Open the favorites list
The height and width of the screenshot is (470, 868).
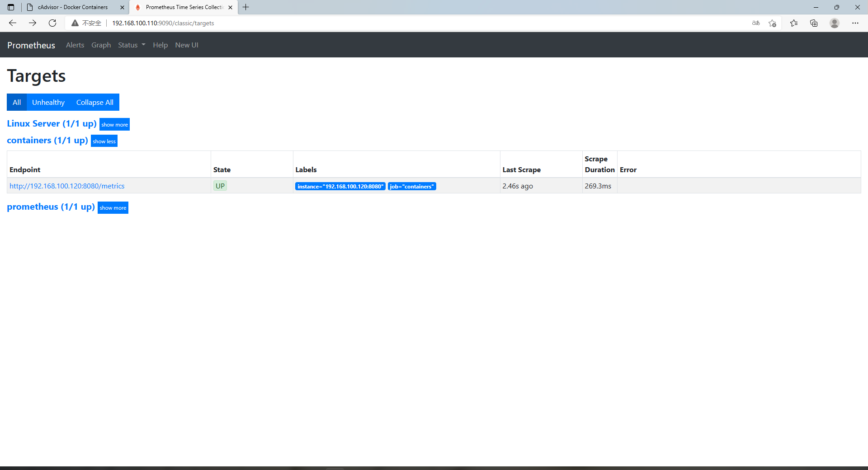[x=794, y=23]
